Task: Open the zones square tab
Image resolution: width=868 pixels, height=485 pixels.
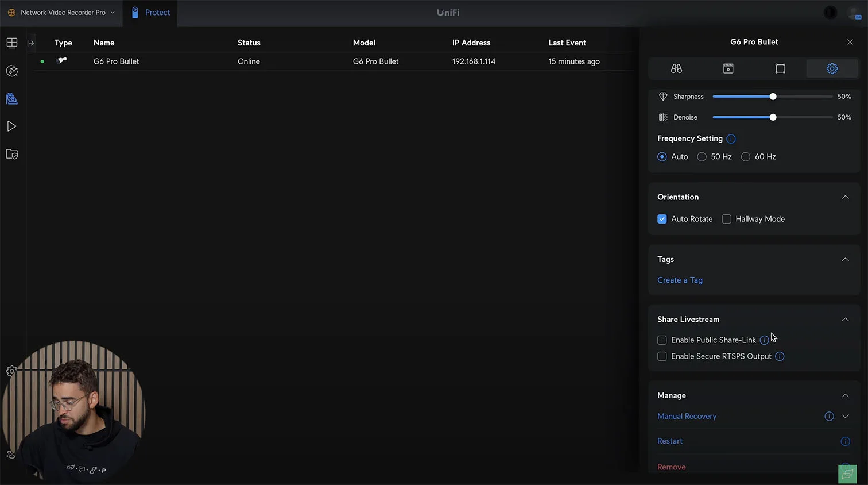Action: coord(780,68)
